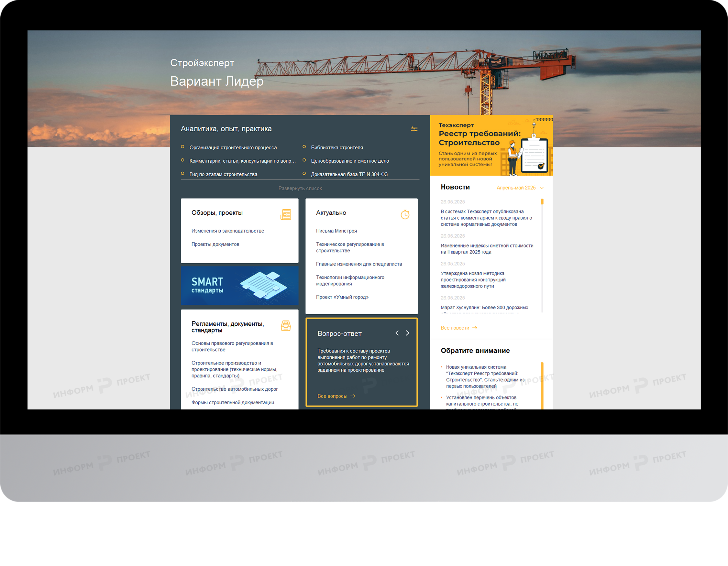The height and width of the screenshot is (566, 728).
Task: Open Технологии информационного моделирования
Action: pyautogui.click(x=350, y=280)
